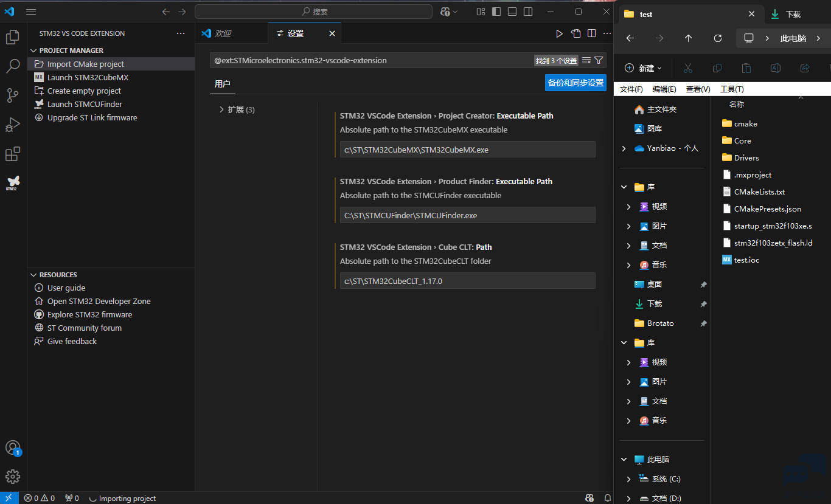
Task: Open the Accounts icon with badge
Action: click(13, 448)
